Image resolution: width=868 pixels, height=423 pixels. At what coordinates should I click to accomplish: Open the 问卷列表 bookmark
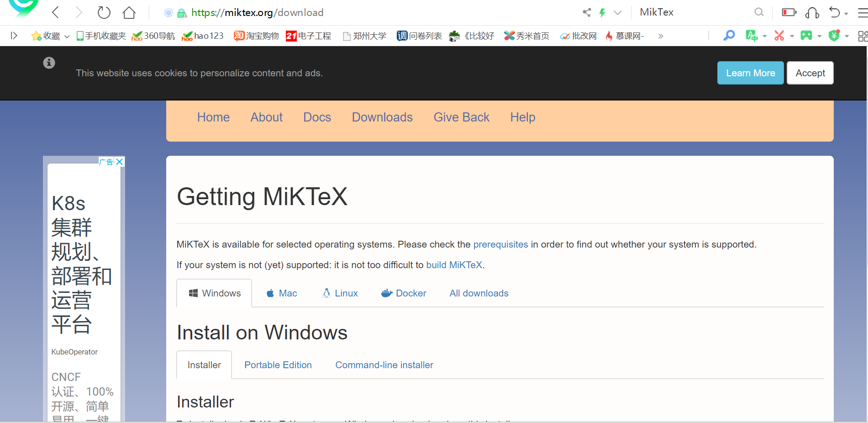(x=419, y=36)
